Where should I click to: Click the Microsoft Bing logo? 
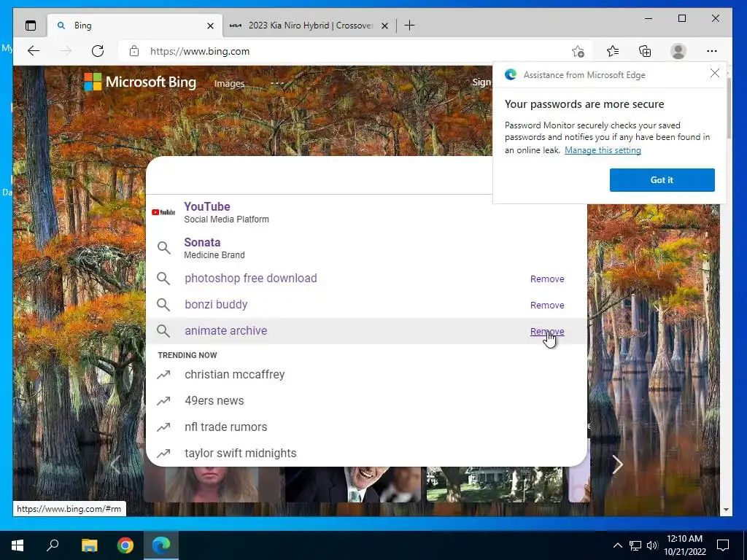[x=140, y=82]
